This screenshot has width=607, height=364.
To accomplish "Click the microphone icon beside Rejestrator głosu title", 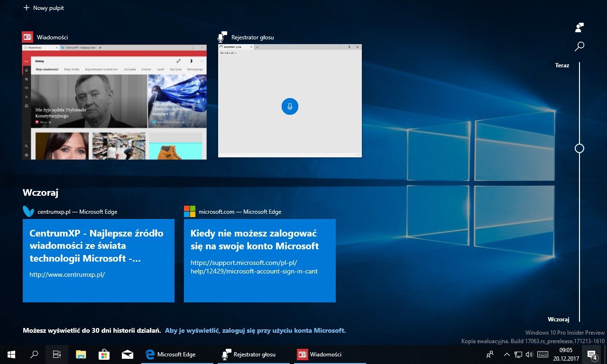I will (222, 37).
